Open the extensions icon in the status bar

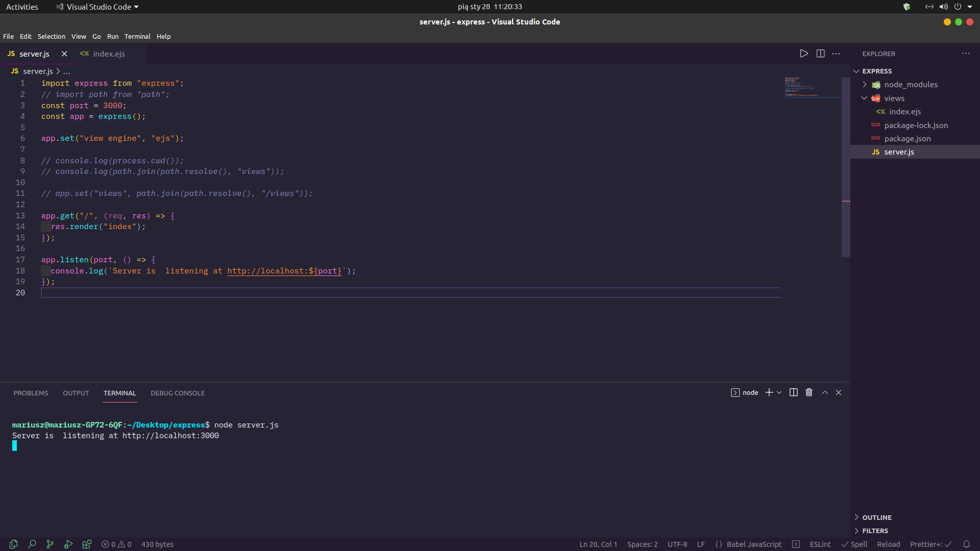tap(87, 544)
